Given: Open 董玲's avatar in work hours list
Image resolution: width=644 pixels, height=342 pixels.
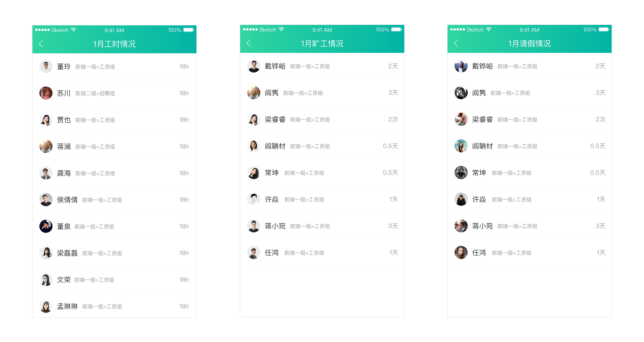Looking at the screenshot, I should click(46, 66).
